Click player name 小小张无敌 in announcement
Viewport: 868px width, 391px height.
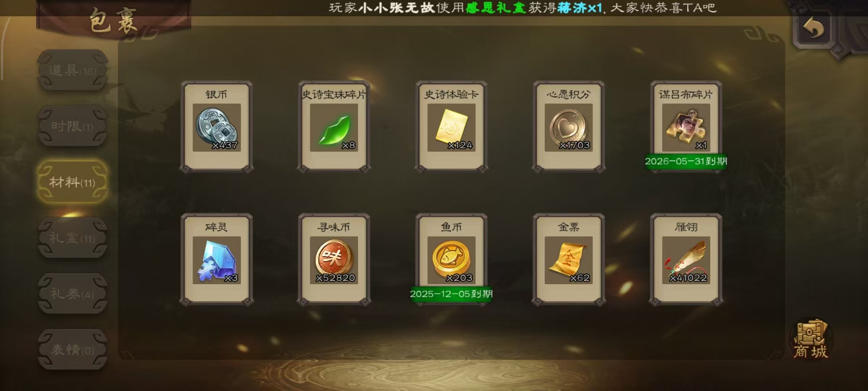point(396,8)
